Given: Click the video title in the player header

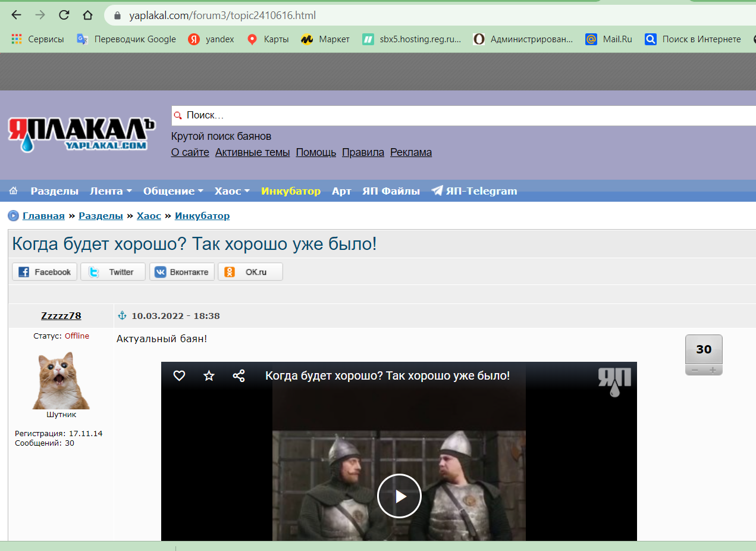Looking at the screenshot, I should coord(387,375).
